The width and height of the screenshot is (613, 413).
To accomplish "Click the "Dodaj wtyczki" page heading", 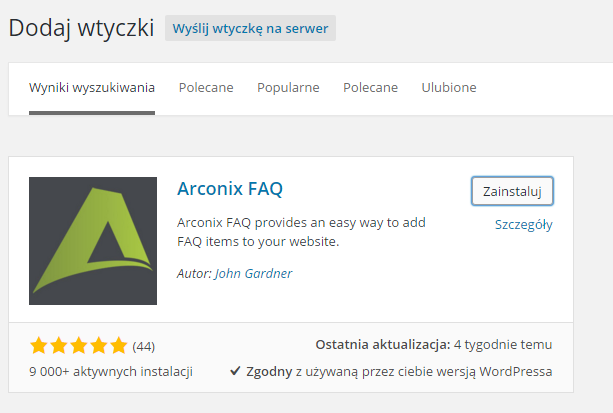I will tap(81, 28).
